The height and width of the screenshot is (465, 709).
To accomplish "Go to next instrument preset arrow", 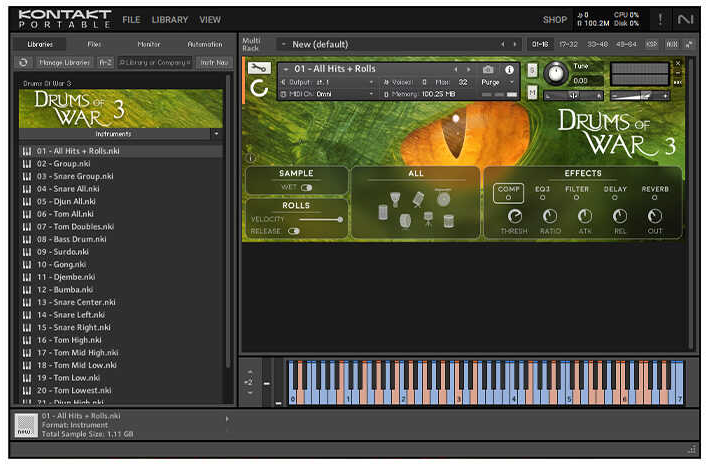I will pos(468,69).
